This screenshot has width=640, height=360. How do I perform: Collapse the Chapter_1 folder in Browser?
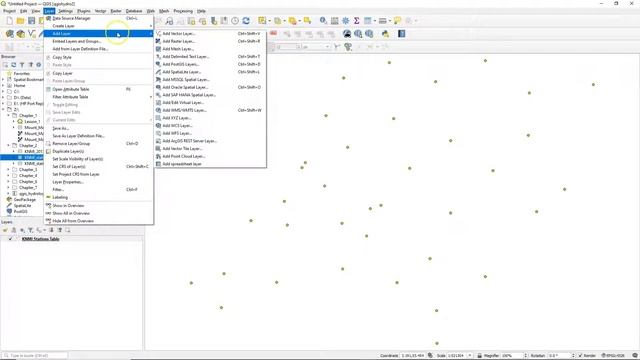(x=9, y=116)
